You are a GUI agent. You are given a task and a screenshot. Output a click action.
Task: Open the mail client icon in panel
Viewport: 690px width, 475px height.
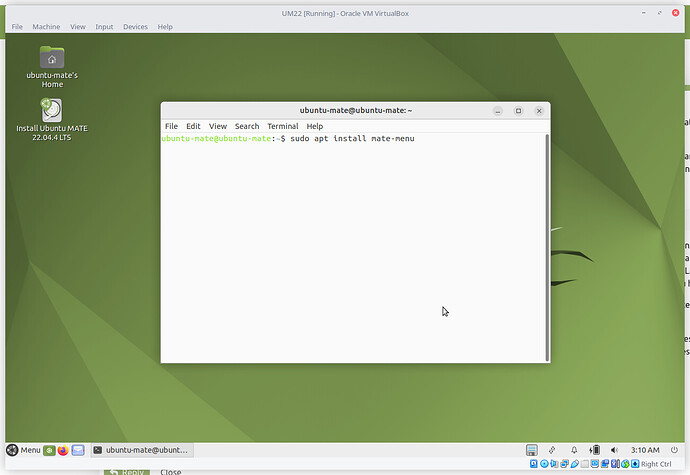point(78,450)
